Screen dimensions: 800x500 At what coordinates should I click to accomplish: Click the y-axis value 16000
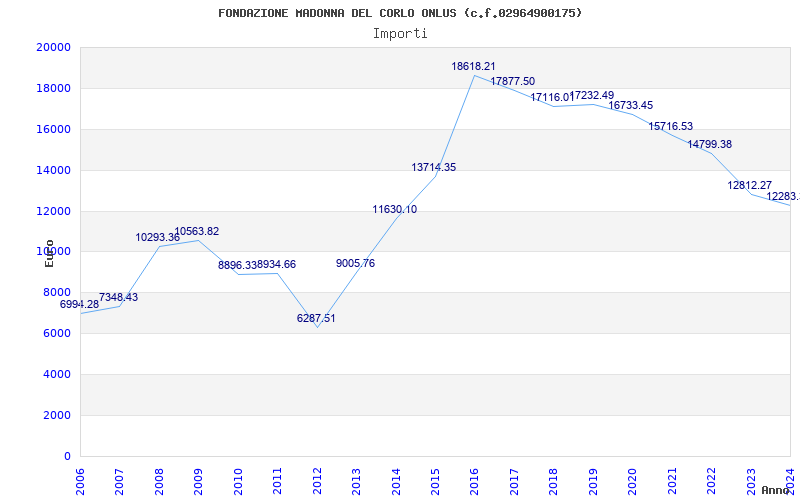(54, 129)
